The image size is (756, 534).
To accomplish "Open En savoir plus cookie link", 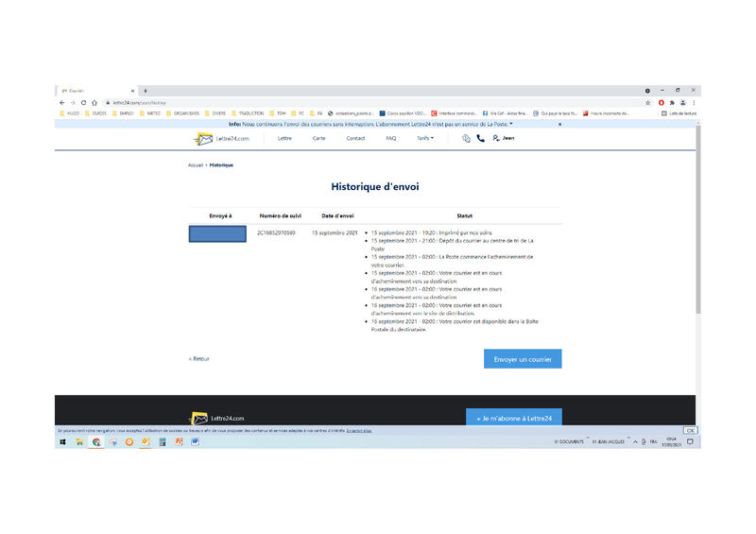I will pos(359,430).
